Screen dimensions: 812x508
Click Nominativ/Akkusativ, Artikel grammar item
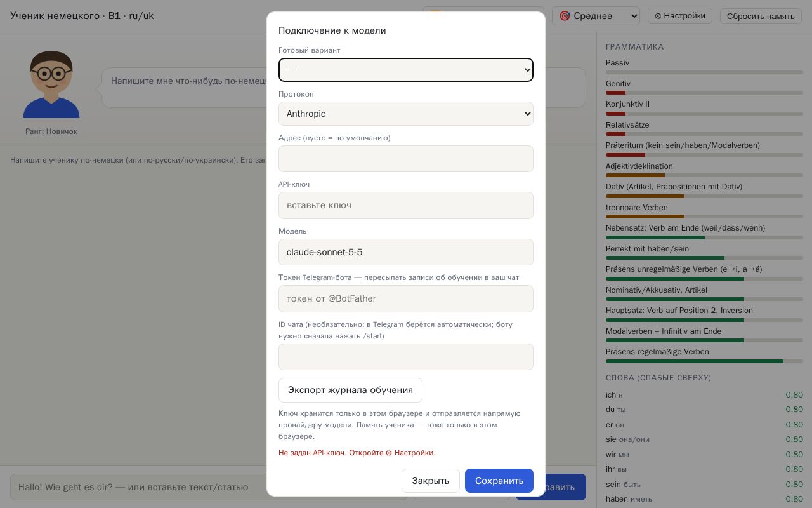[704, 293]
